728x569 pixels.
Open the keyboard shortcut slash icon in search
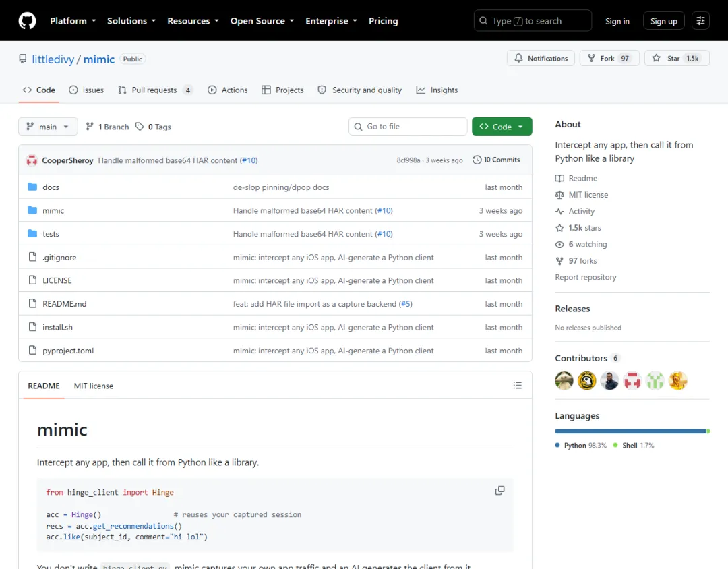tap(518, 22)
